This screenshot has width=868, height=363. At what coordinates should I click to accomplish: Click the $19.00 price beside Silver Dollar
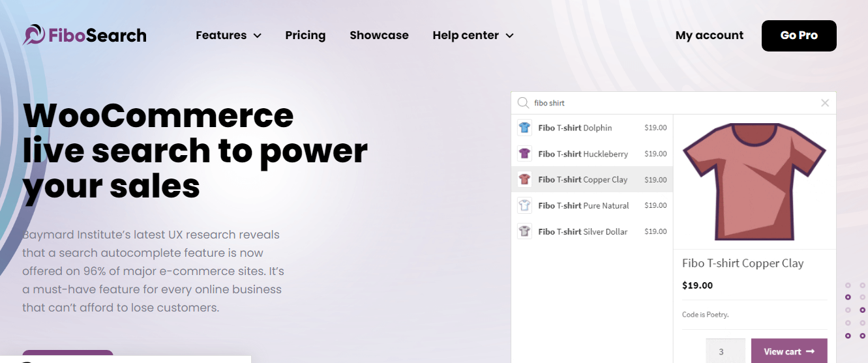click(655, 231)
